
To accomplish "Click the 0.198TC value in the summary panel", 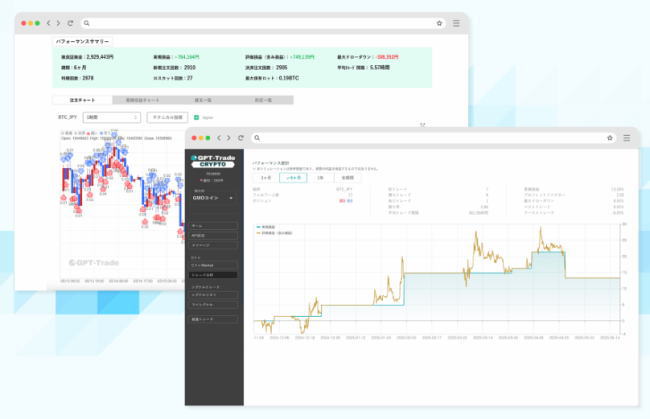I will tap(289, 78).
